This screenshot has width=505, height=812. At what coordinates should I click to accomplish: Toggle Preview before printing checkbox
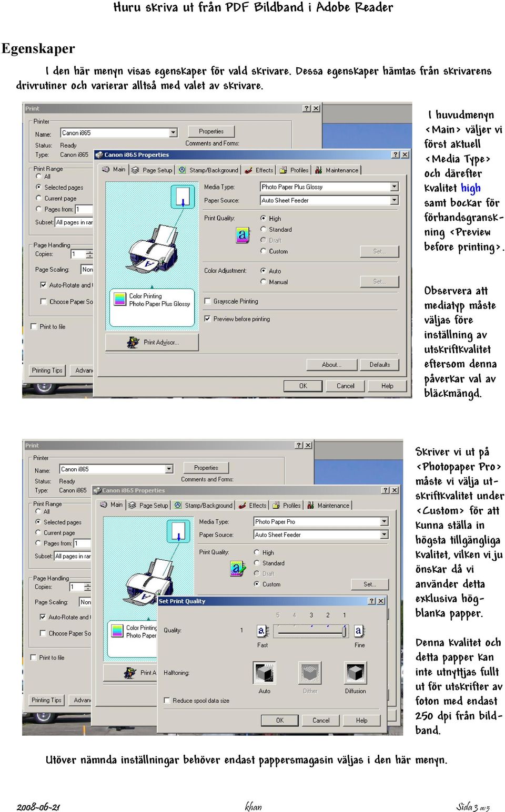208,318
